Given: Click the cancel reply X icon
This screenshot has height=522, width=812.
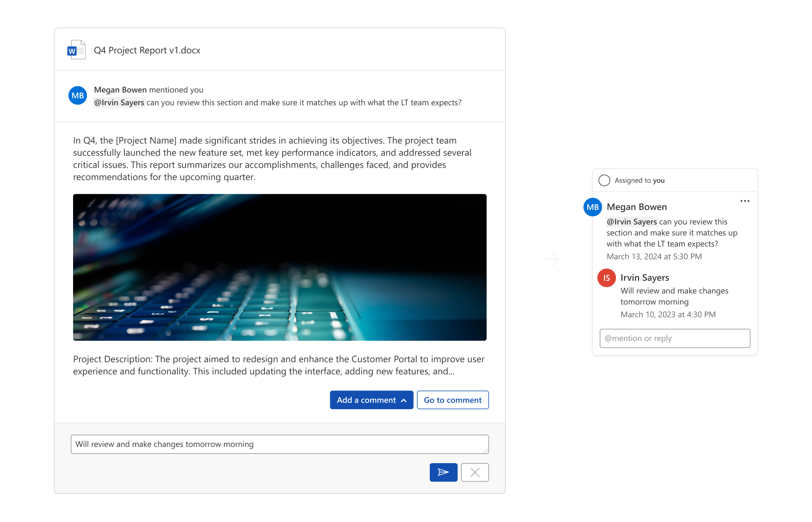Looking at the screenshot, I should tap(475, 472).
